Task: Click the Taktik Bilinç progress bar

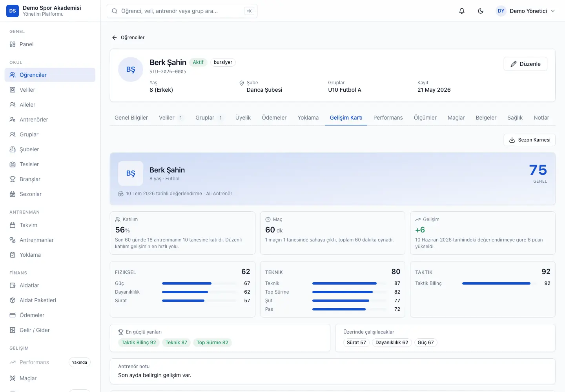Action: pos(499,283)
